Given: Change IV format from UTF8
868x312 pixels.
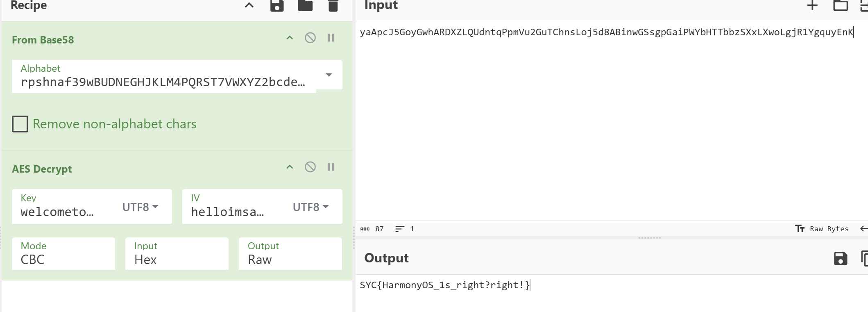Looking at the screenshot, I should pos(311,207).
